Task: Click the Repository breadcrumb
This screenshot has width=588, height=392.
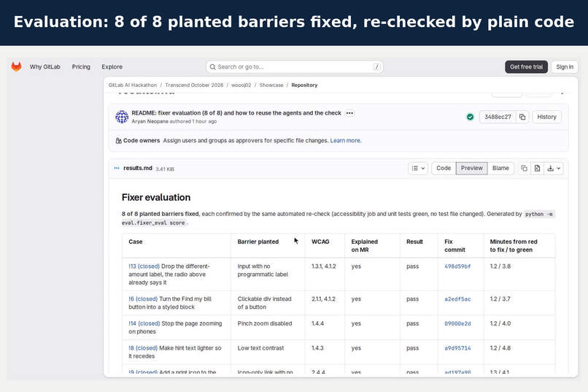Action: click(x=304, y=85)
